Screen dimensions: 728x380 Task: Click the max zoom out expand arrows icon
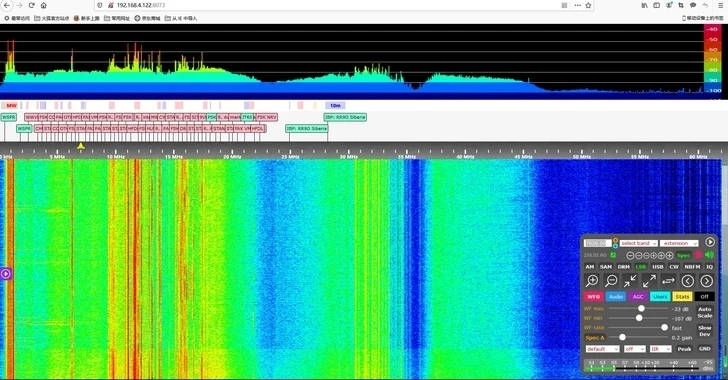649,281
